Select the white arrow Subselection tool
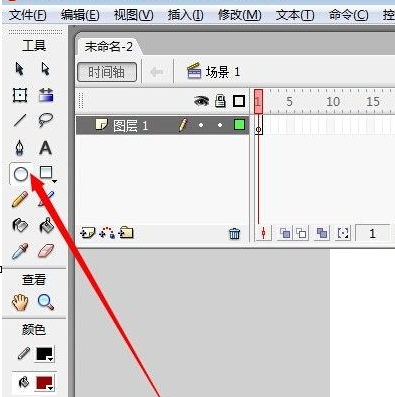 [x=45, y=69]
